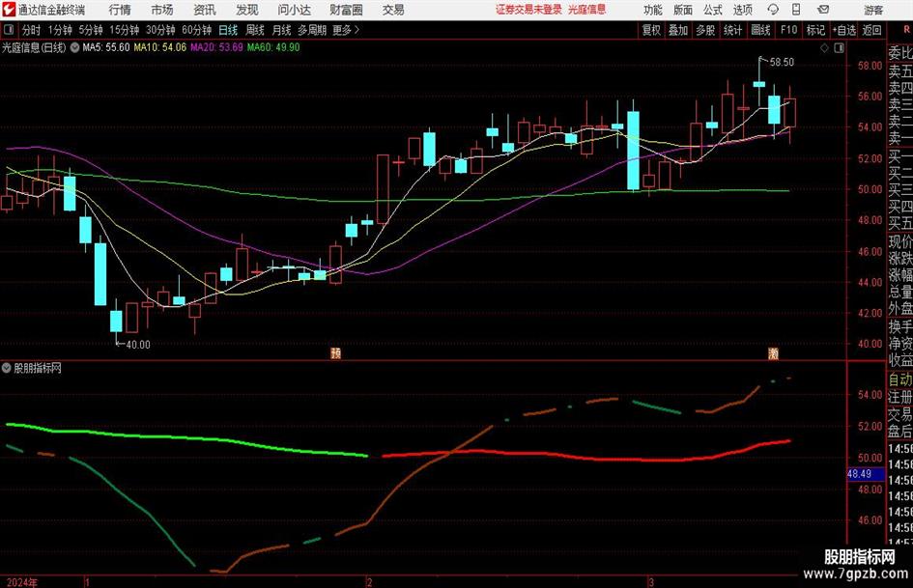
Task: Add stock via +自选 button
Action: pos(843,30)
